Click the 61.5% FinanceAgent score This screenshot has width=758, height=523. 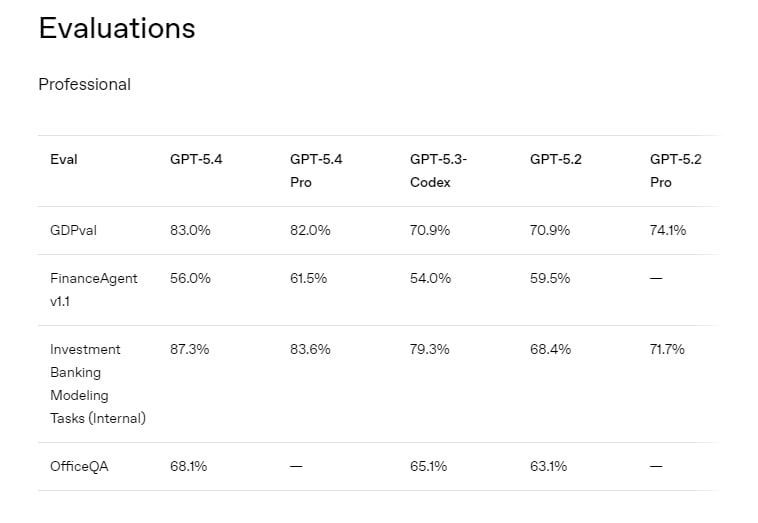point(309,278)
